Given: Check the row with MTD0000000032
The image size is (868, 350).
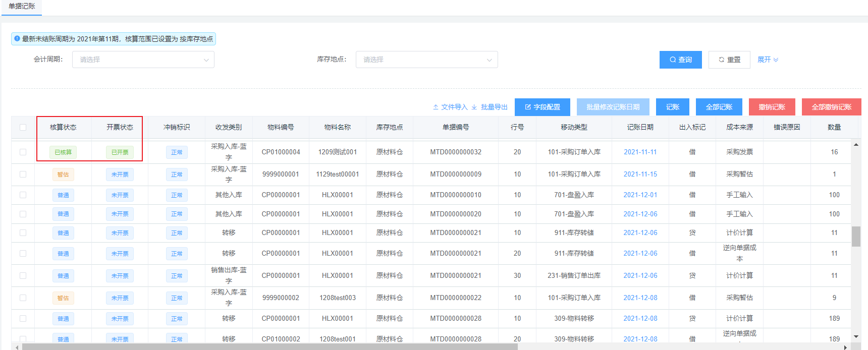Looking at the screenshot, I should [23, 152].
